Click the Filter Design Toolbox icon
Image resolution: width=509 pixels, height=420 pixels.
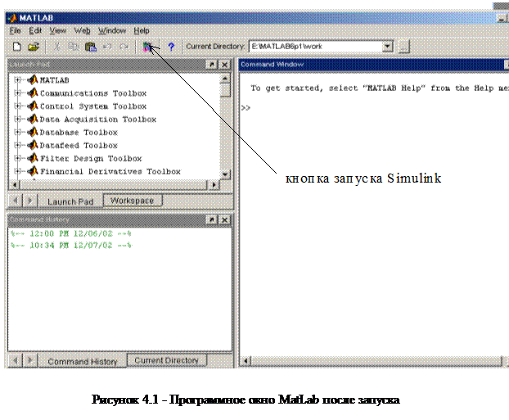click(33, 158)
